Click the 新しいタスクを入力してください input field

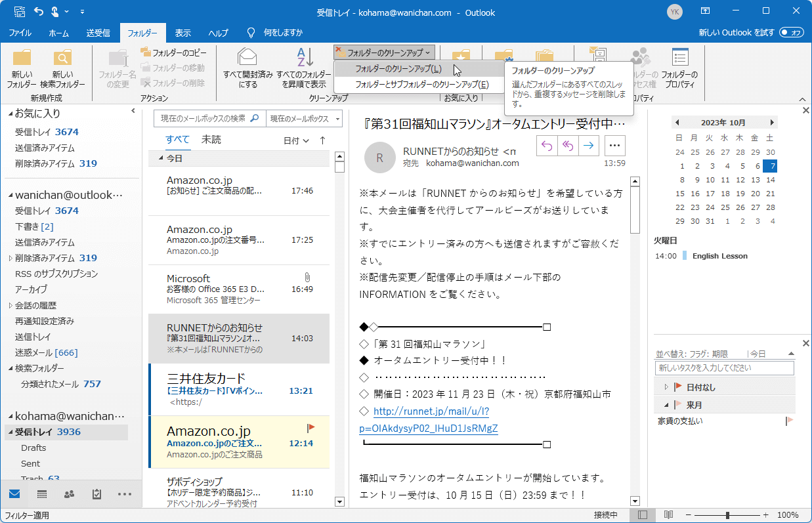pyautogui.click(x=723, y=367)
